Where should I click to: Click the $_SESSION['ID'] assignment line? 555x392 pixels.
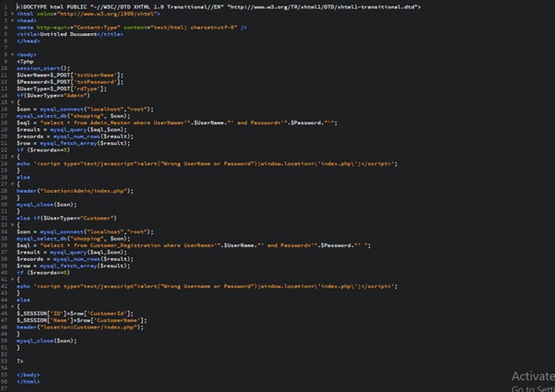click(75, 314)
